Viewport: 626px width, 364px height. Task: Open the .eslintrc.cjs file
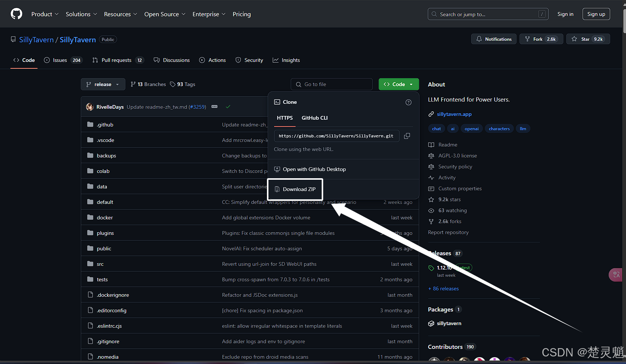pyautogui.click(x=109, y=326)
